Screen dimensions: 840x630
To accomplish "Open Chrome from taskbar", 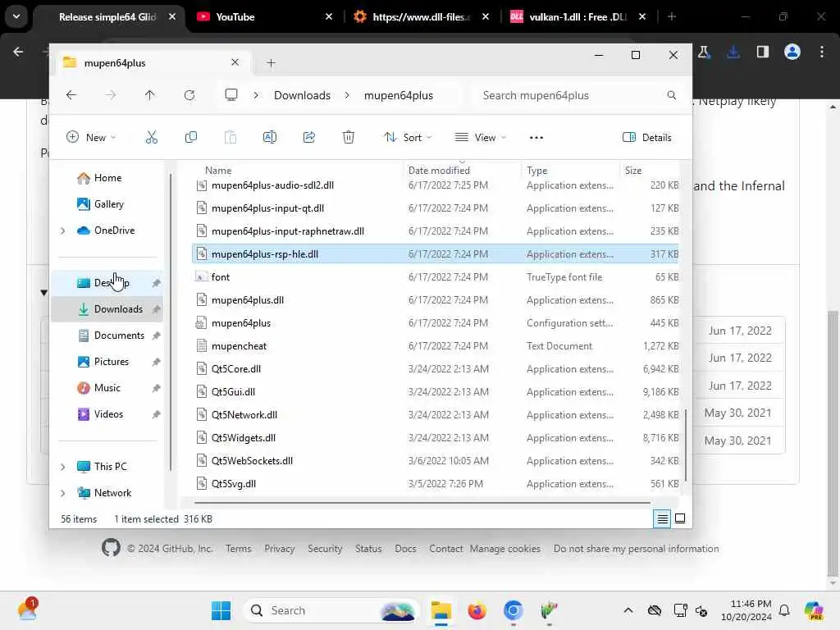I will (x=513, y=610).
